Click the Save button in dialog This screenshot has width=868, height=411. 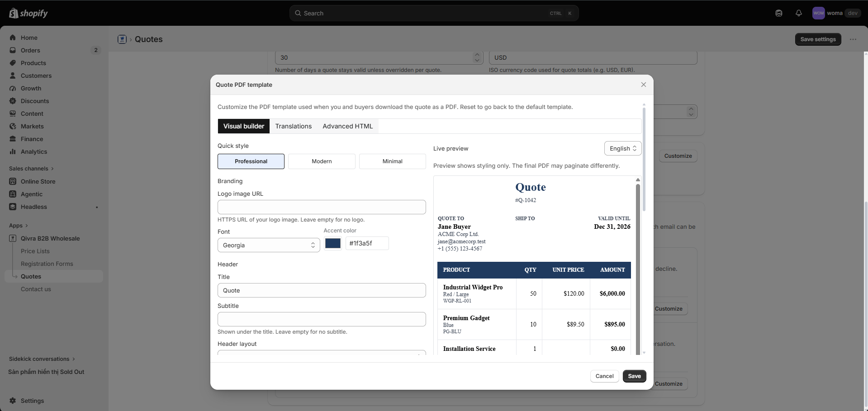[635, 376]
